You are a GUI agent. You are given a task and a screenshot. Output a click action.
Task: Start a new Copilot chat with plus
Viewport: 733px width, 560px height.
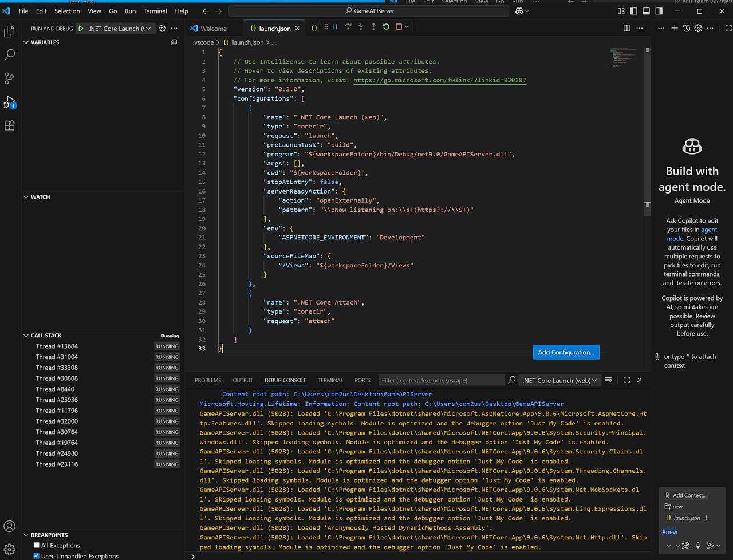tap(675, 28)
